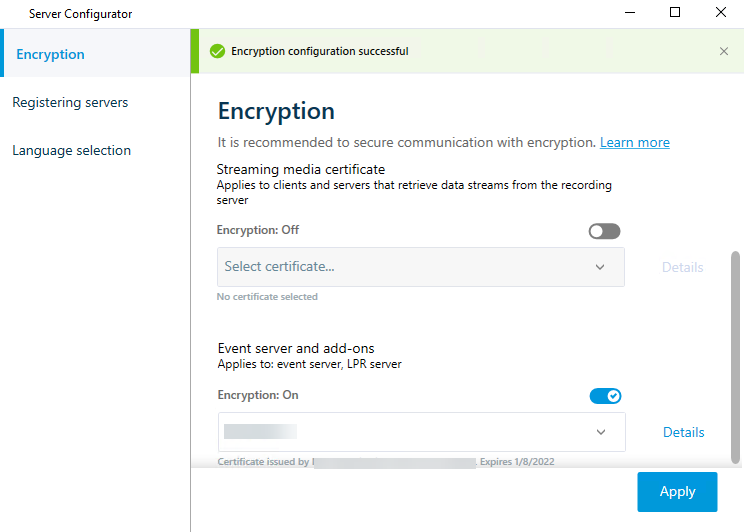
Task: Click the streaming media certificate chevron arrow
Action: click(x=600, y=267)
